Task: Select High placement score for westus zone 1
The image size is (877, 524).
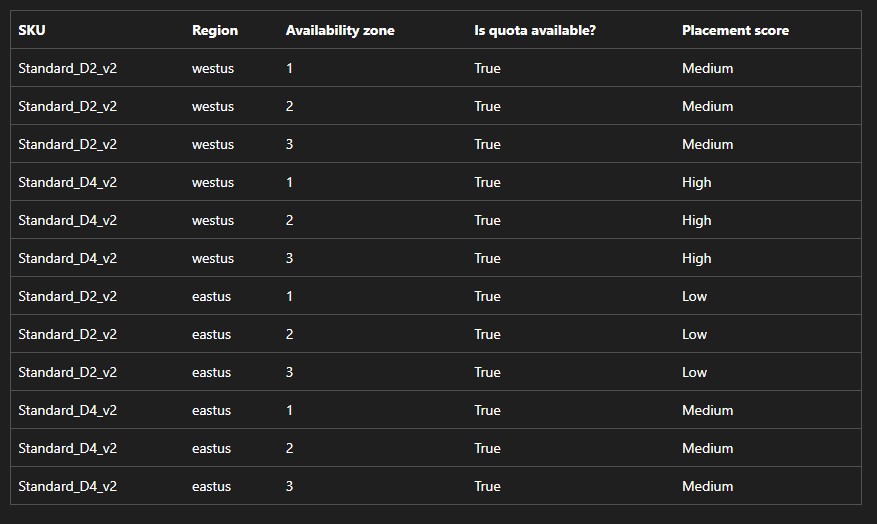Action: pos(697,183)
